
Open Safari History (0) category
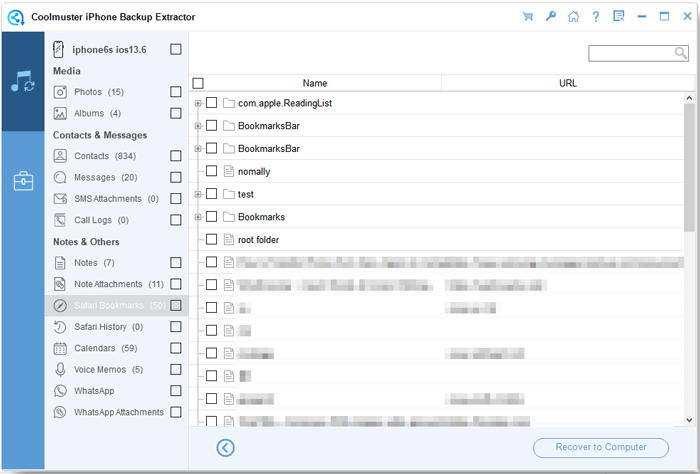pos(117,327)
